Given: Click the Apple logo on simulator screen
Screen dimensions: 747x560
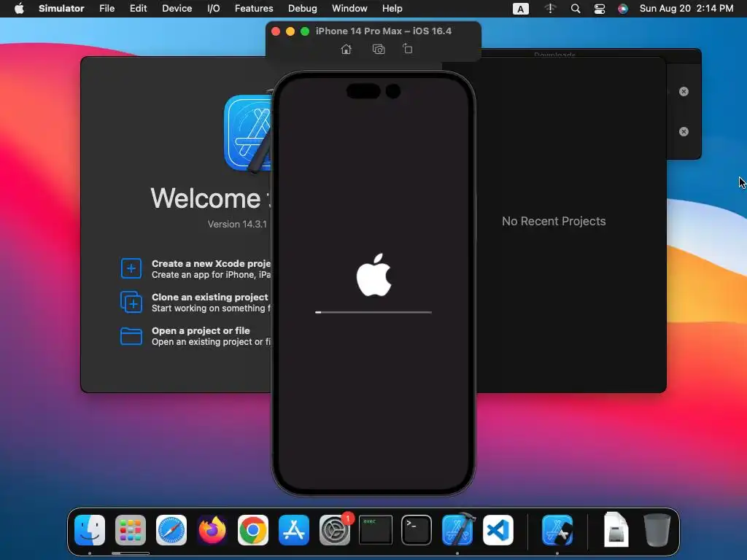Looking at the screenshot, I should click(374, 275).
